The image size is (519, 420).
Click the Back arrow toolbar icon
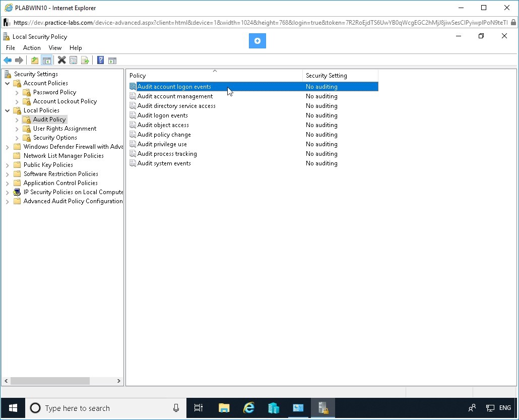click(7, 61)
